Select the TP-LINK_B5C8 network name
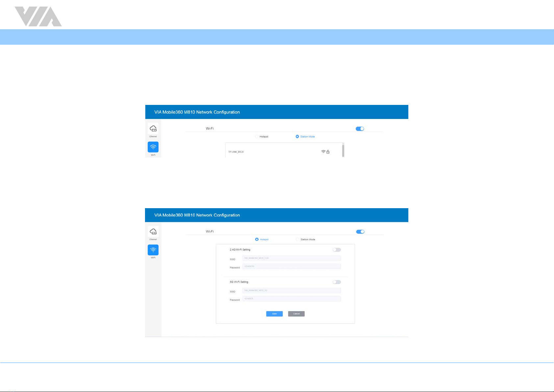This screenshot has width=554, height=392. pyautogui.click(x=236, y=152)
